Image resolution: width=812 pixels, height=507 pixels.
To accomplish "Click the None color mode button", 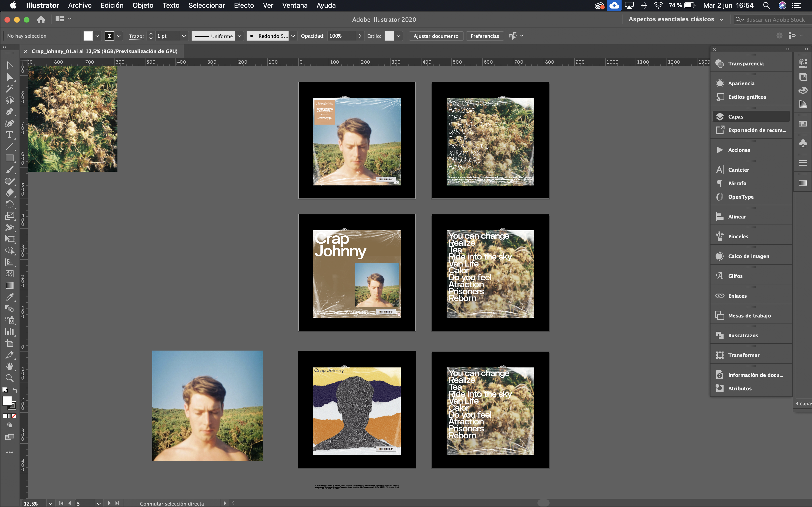I will 14,416.
